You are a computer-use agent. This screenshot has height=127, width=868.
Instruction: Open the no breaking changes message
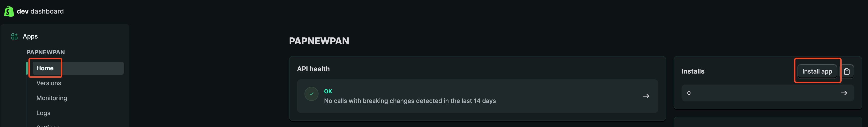(x=409, y=101)
